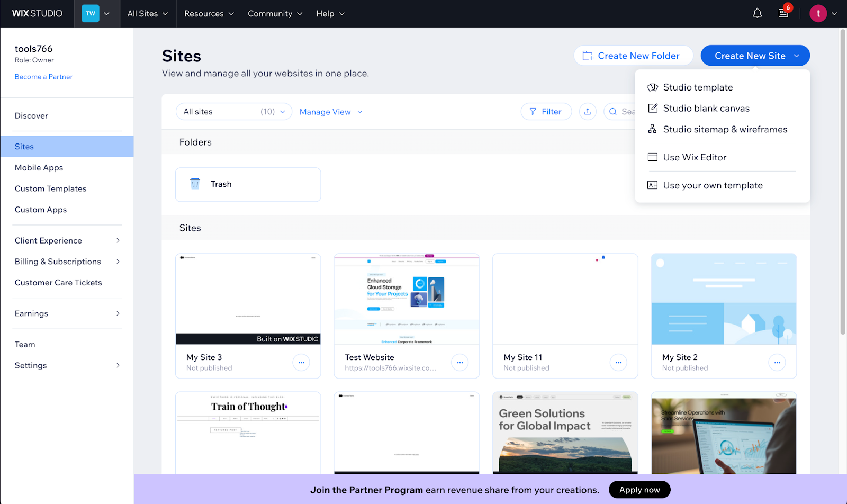Click the sitemap & wireframes icon
The height and width of the screenshot is (504, 847).
[x=653, y=129]
